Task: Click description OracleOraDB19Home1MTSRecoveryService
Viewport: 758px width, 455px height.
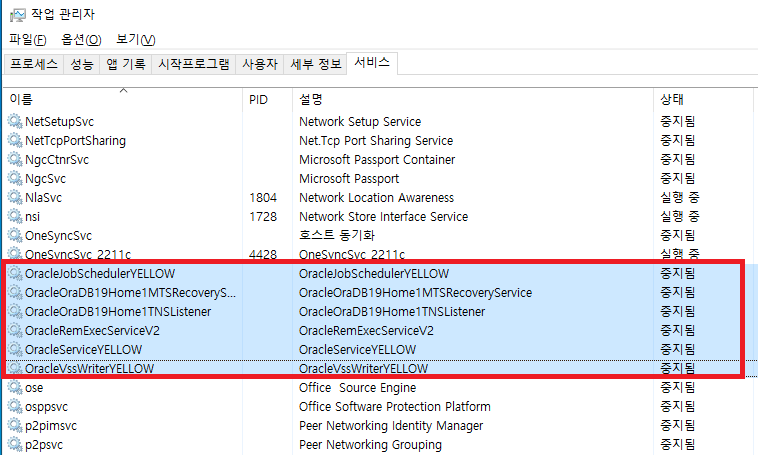Action: 415,293
